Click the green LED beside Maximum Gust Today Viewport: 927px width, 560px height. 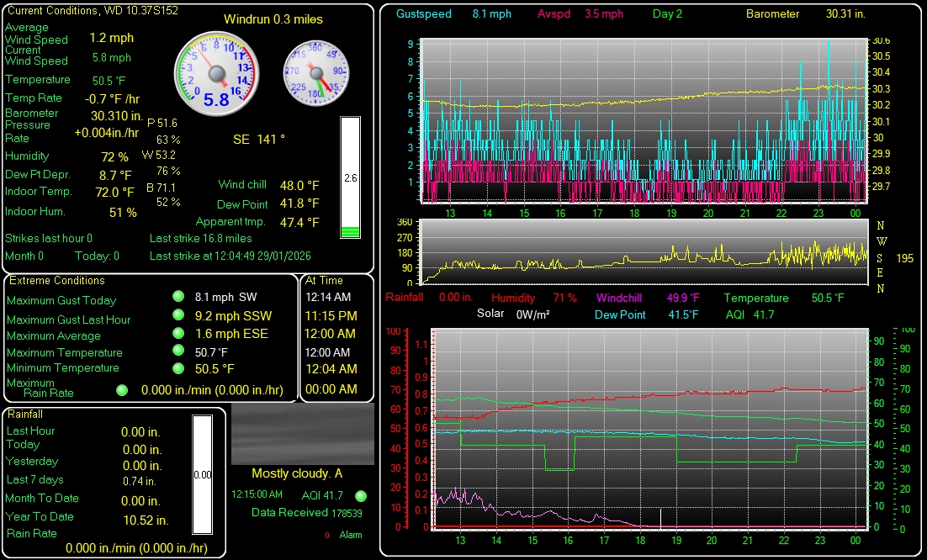click(x=177, y=297)
